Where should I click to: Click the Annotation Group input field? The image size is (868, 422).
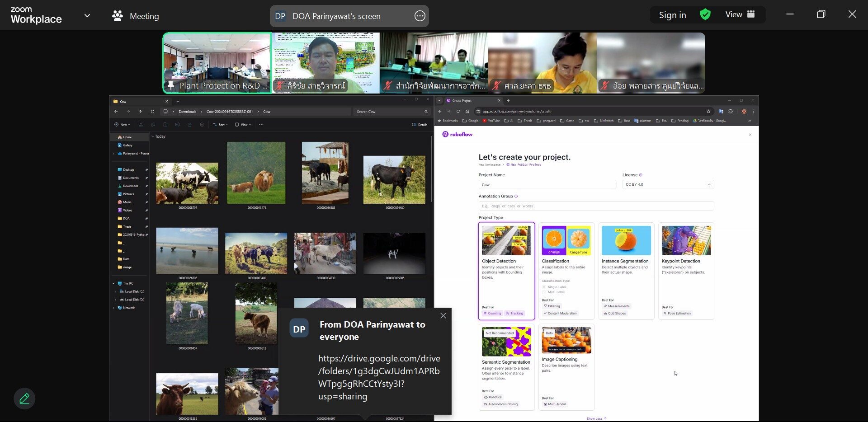click(596, 206)
